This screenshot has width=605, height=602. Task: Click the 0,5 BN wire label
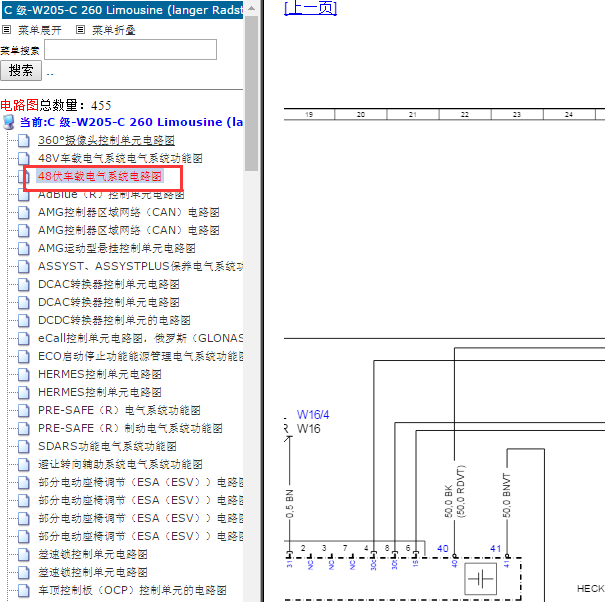tap(290, 504)
